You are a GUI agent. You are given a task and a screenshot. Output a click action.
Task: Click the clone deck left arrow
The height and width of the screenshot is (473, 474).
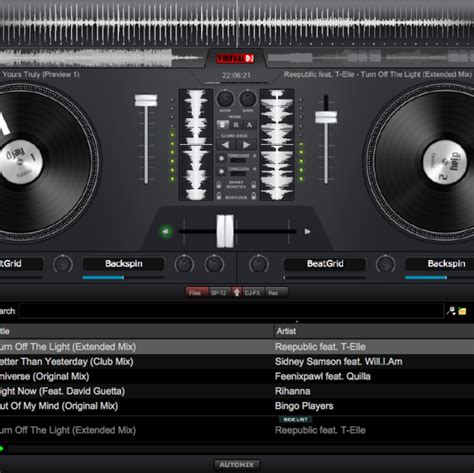click(x=226, y=145)
